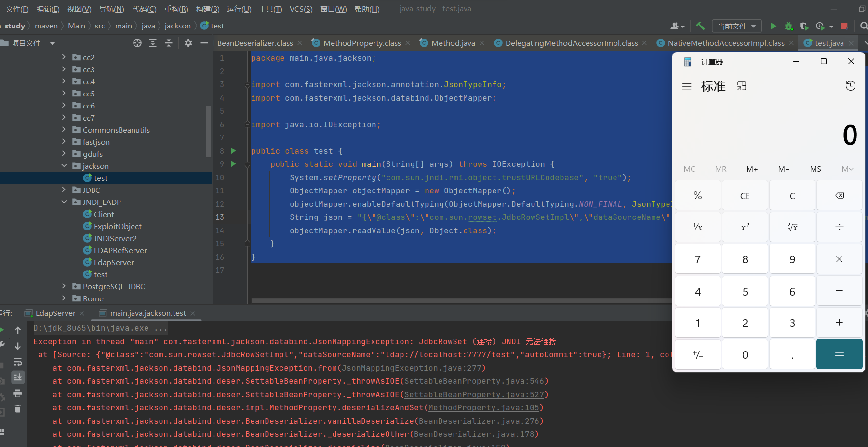Open MethodProperty.java:105 link

[484, 407]
